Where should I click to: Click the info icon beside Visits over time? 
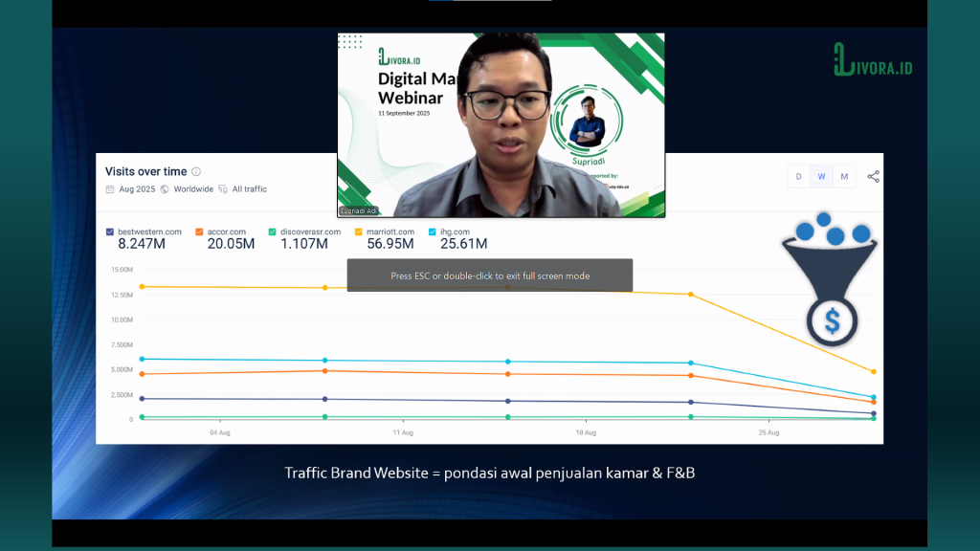(x=196, y=172)
